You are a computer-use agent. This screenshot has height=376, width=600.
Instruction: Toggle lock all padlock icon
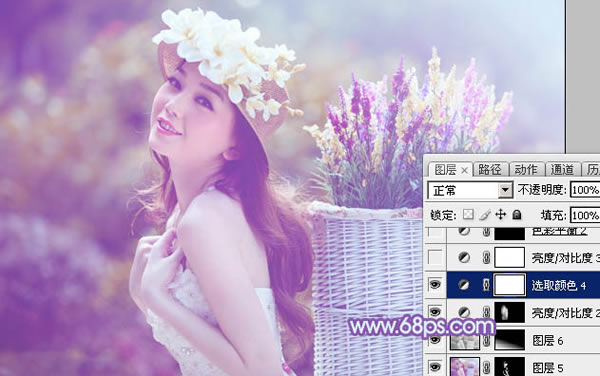tap(517, 215)
